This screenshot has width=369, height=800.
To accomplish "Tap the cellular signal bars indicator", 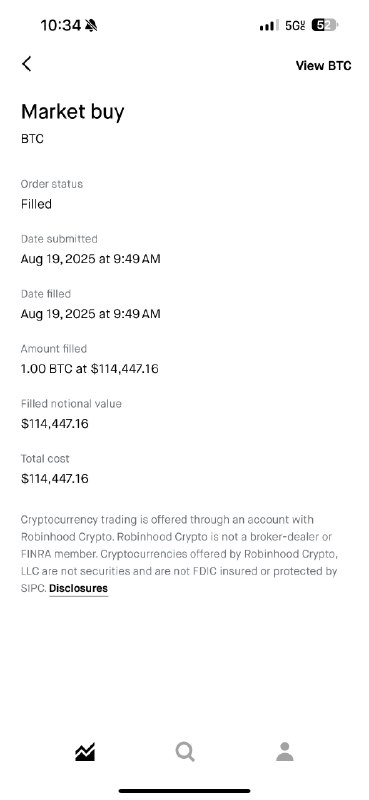I will pos(269,25).
